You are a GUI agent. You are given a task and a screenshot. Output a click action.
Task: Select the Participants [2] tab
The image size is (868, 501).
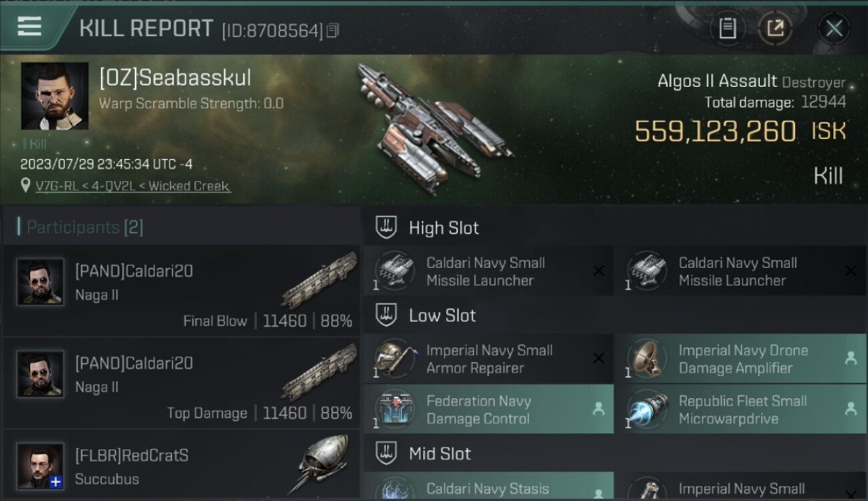80,227
